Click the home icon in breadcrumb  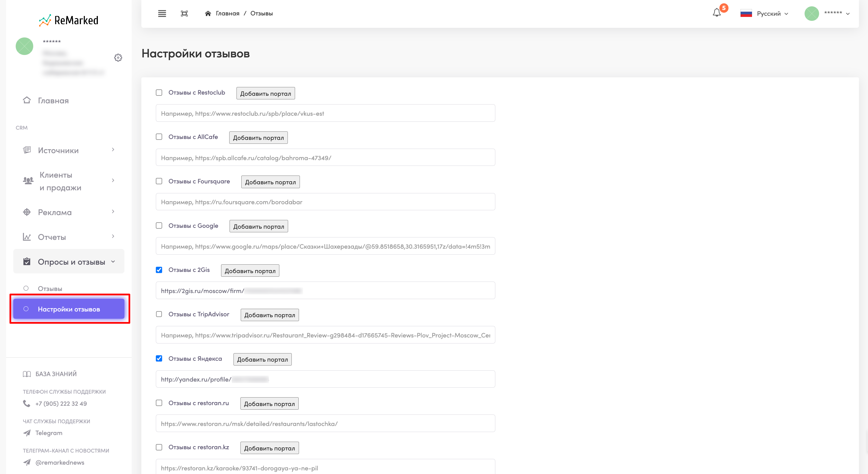point(208,14)
